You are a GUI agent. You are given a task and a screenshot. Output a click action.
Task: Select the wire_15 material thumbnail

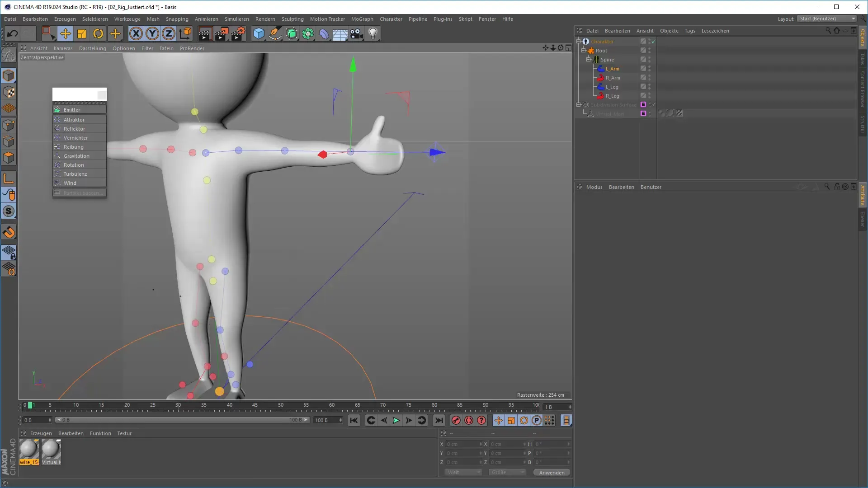[29, 452]
